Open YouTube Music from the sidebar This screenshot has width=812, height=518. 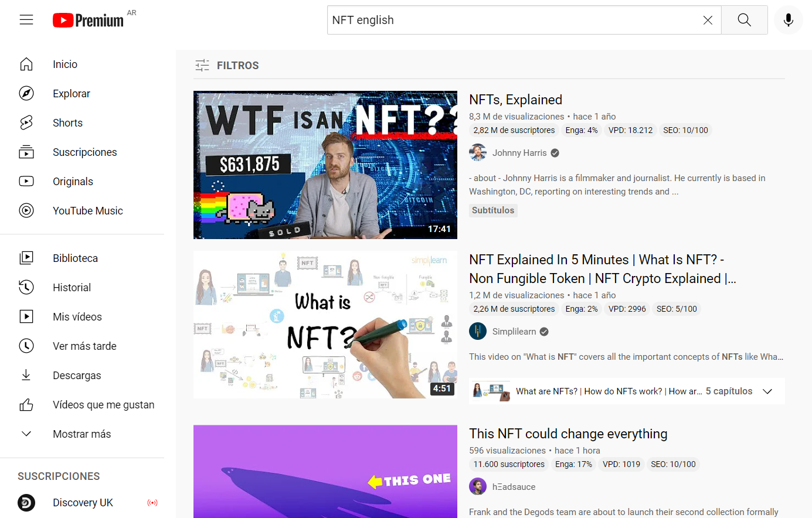[x=89, y=210]
